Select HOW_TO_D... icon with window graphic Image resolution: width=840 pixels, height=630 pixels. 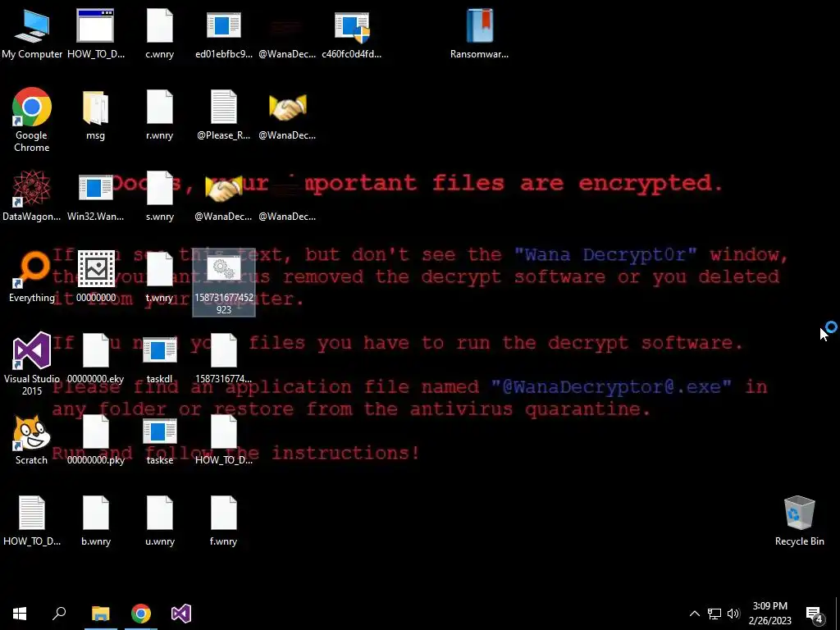pyautogui.click(x=95, y=34)
